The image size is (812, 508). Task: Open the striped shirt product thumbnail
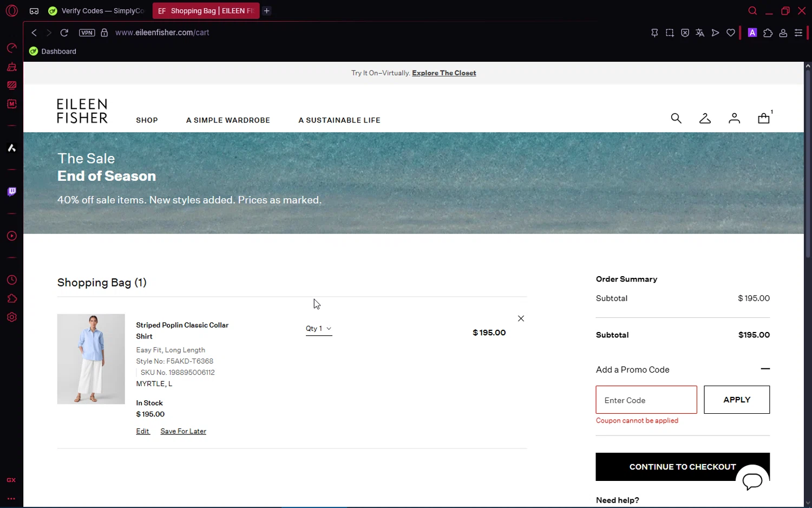tap(91, 359)
